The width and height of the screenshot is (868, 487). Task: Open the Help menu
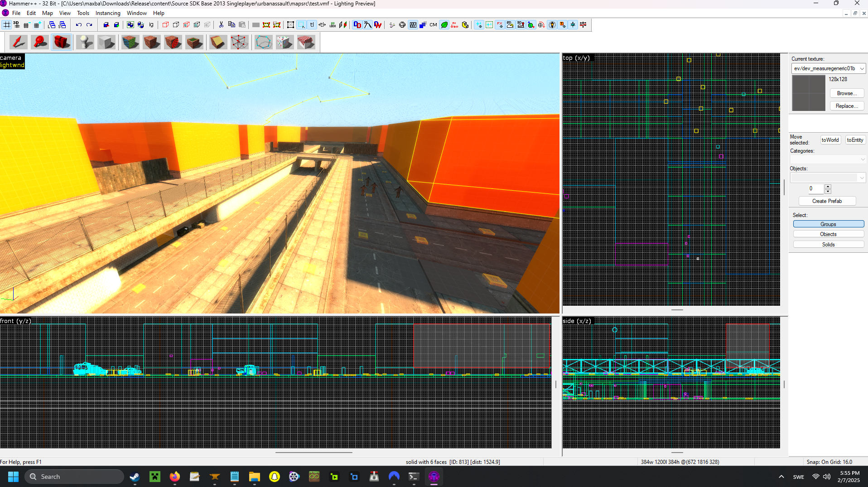159,13
